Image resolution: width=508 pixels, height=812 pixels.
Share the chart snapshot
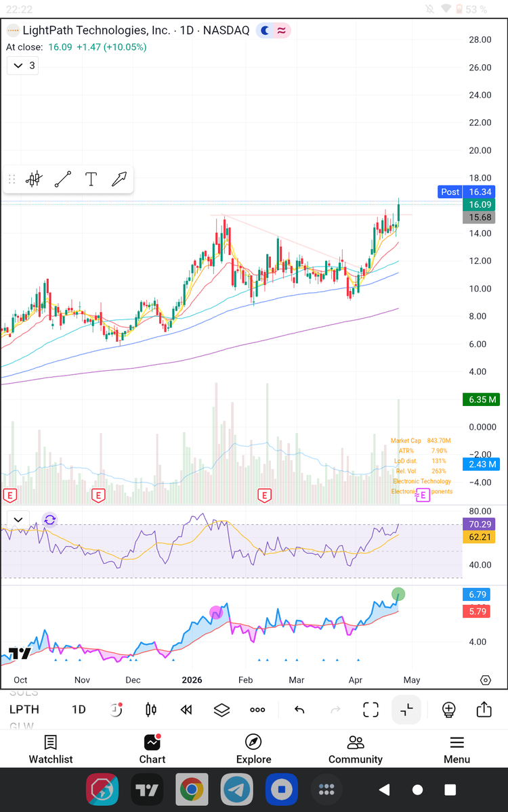pos(484,709)
